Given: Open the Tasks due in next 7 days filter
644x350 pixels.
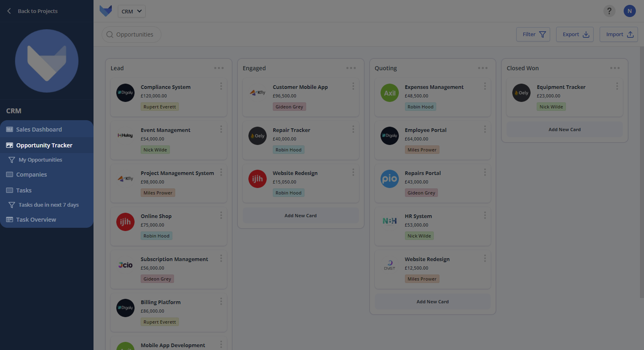Looking at the screenshot, I should pyautogui.click(x=48, y=205).
